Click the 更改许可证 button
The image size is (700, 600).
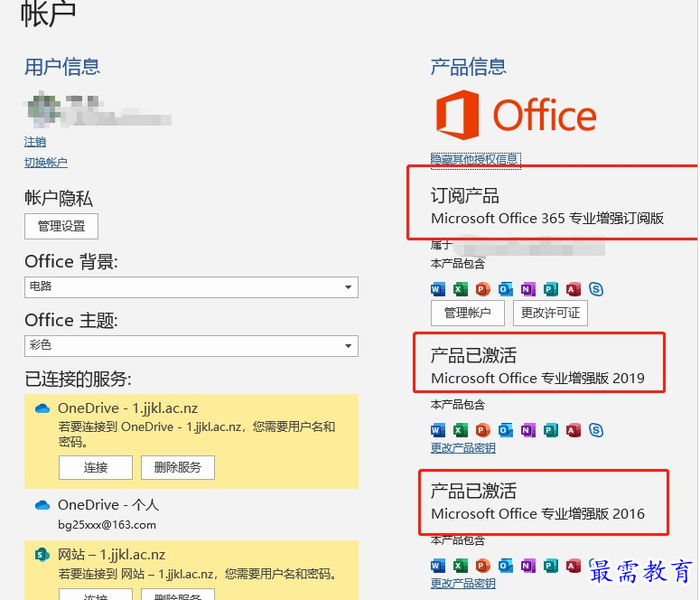click(550, 313)
